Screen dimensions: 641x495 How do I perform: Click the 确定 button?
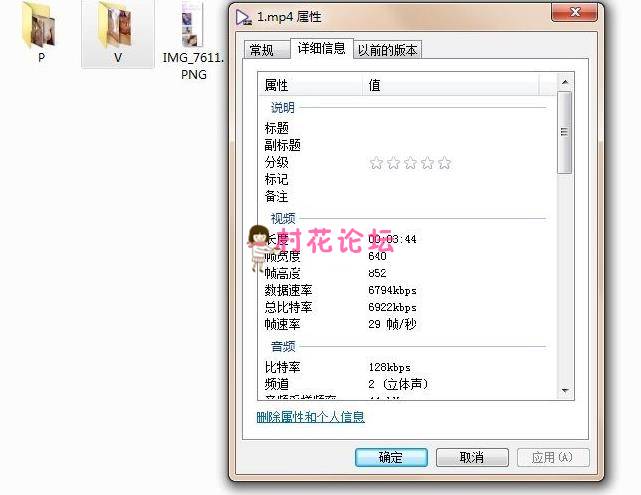391,457
